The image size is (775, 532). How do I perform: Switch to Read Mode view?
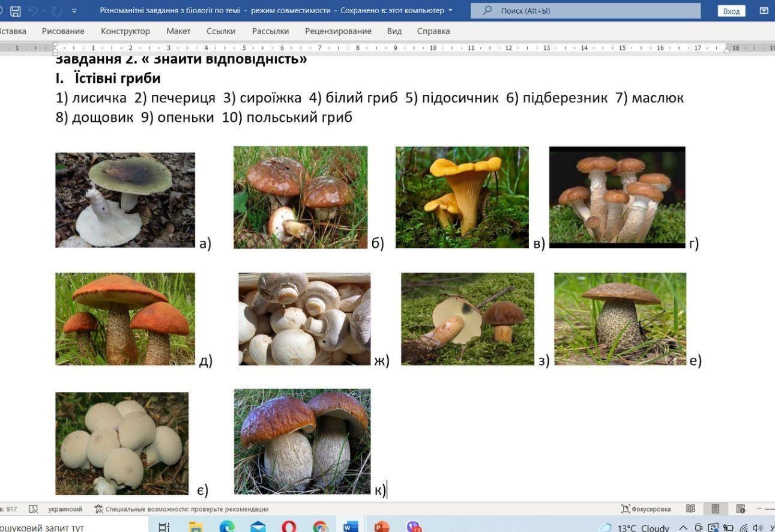tap(690, 509)
